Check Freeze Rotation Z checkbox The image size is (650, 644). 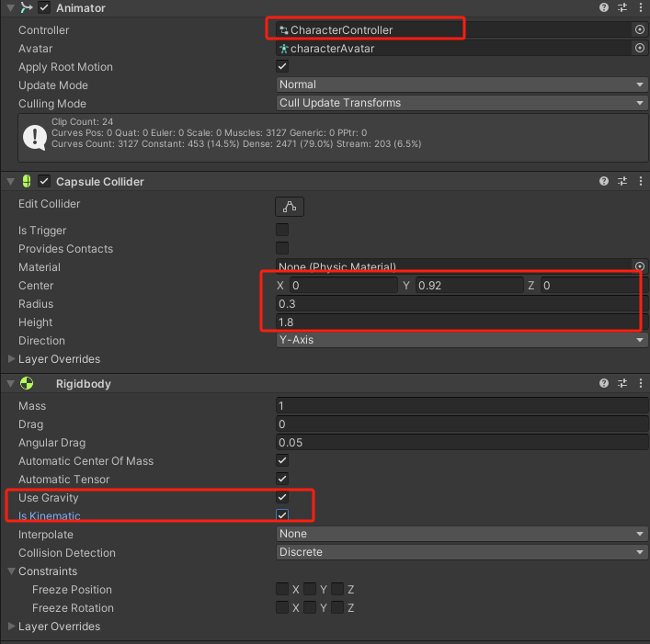click(337, 607)
